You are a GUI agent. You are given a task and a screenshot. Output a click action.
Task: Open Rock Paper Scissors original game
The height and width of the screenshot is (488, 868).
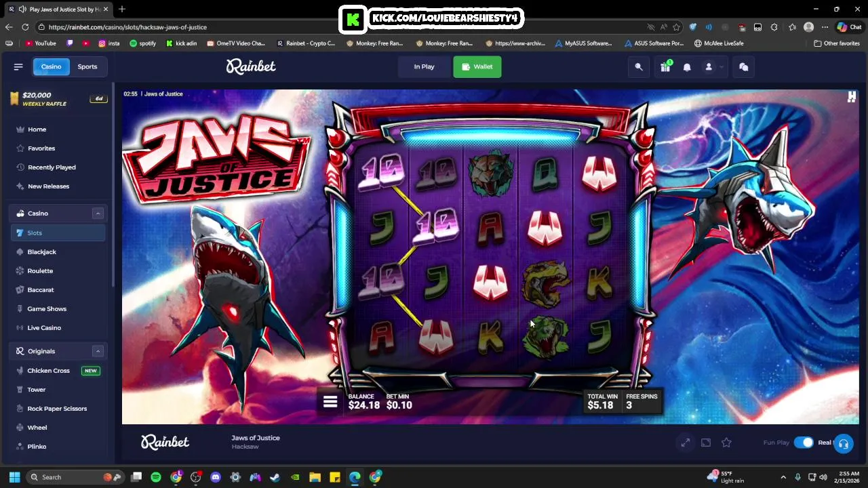[x=58, y=409]
